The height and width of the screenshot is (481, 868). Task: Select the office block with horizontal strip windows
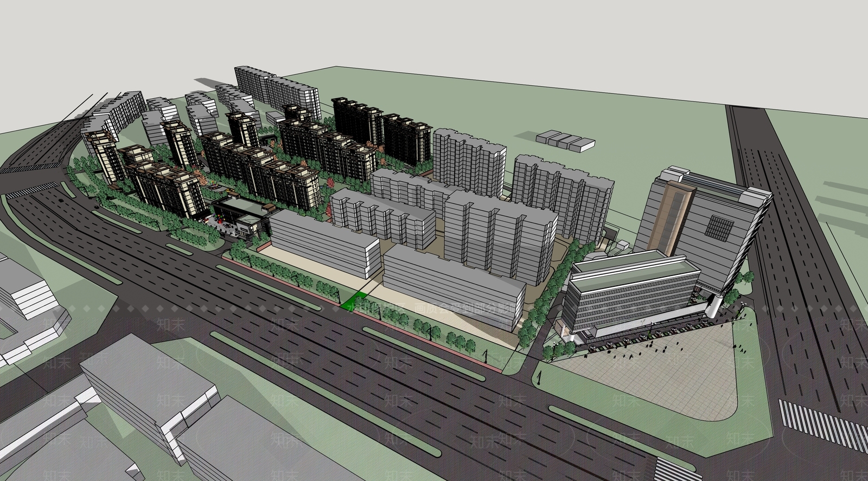click(629, 296)
